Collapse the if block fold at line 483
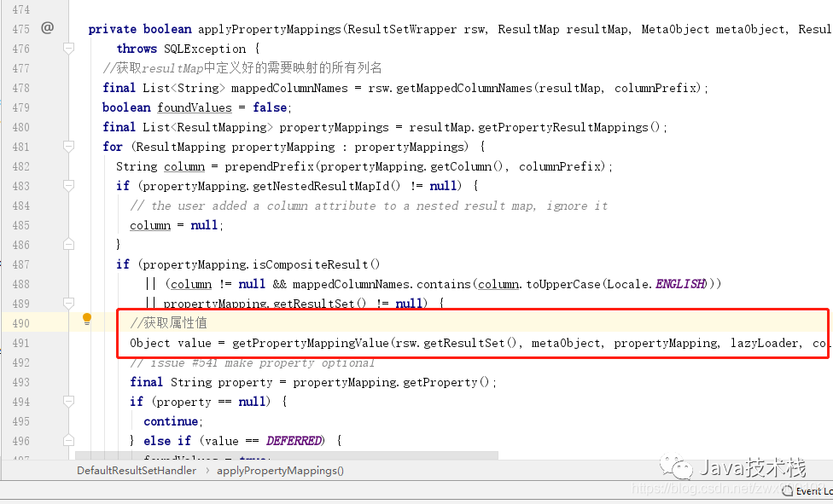The height and width of the screenshot is (504, 833). point(68,186)
